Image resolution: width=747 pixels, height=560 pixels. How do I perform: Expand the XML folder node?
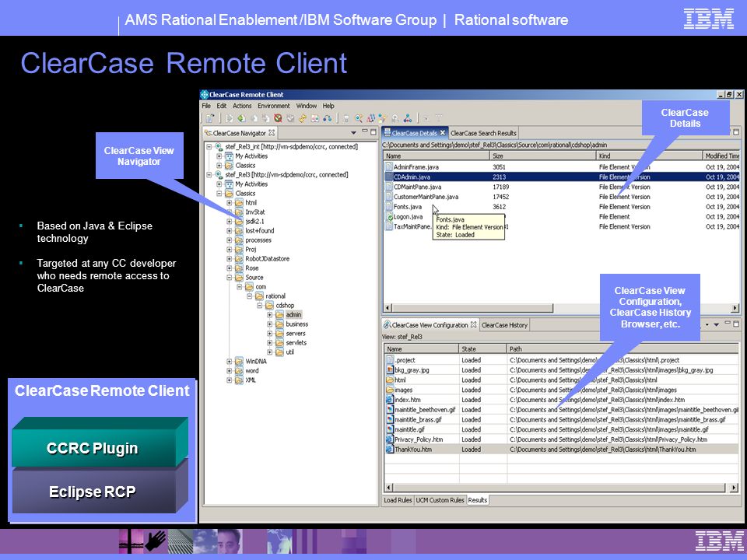[x=229, y=380]
